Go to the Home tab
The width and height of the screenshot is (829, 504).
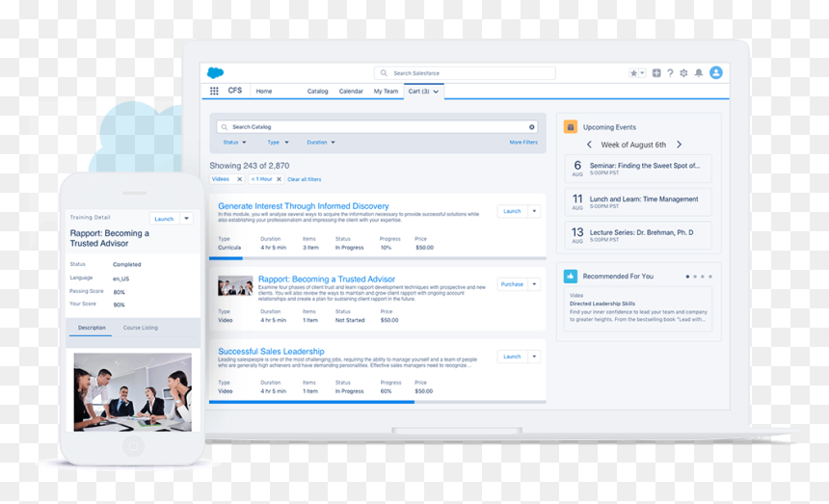264,92
